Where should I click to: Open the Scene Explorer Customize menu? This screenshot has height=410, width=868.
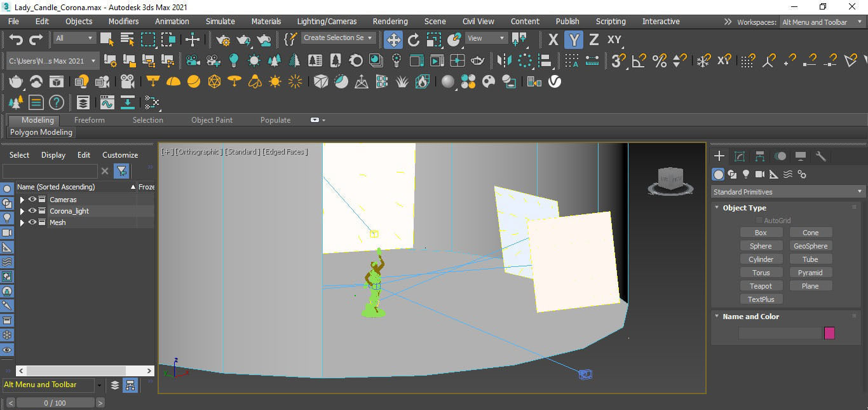(x=120, y=154)
